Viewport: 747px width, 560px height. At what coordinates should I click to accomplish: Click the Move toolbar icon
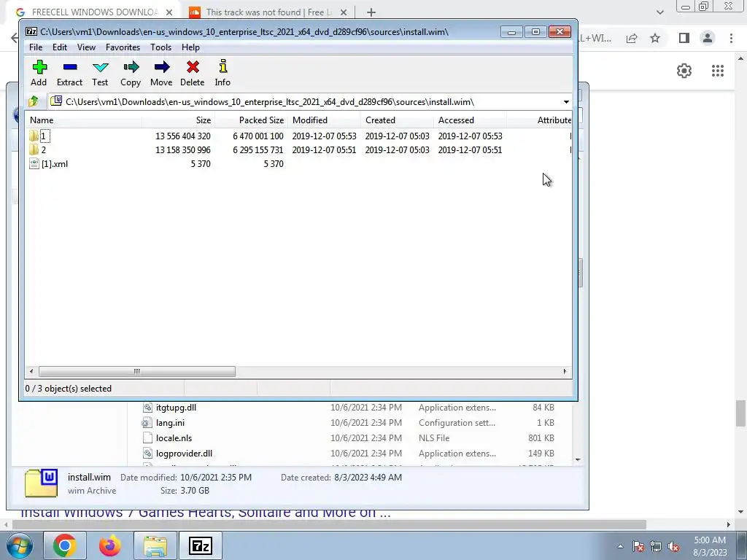pos(161,73)
